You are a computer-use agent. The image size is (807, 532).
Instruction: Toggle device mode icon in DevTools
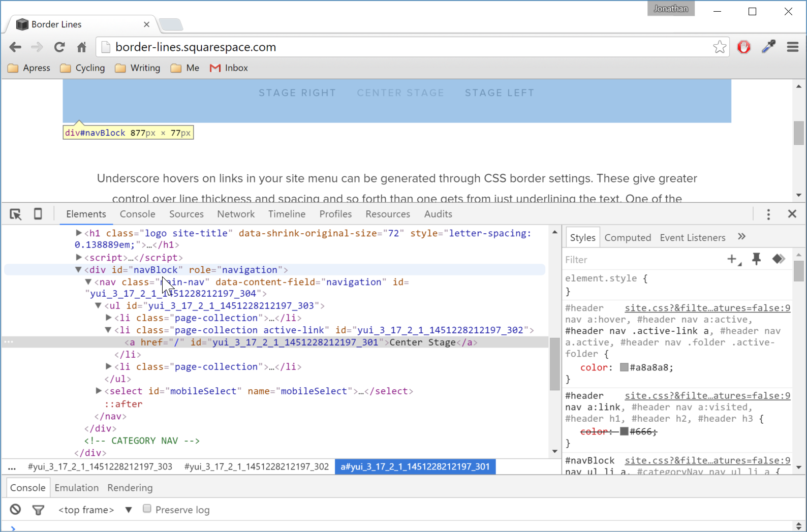[38, 214]
